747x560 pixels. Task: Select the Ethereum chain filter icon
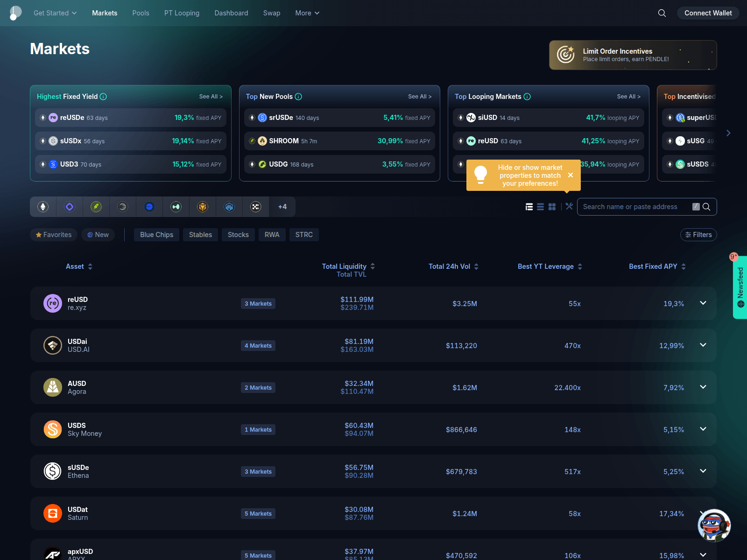coord(43,207)
